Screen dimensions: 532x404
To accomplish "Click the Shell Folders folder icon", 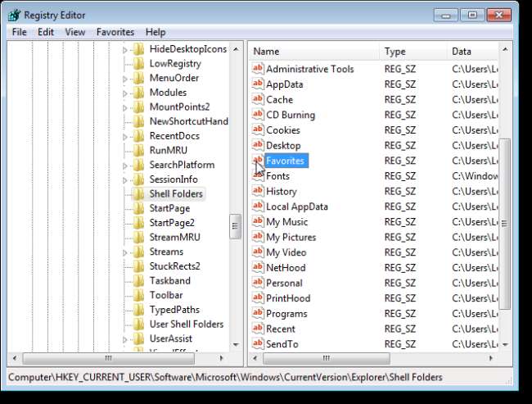I will 138,193.
